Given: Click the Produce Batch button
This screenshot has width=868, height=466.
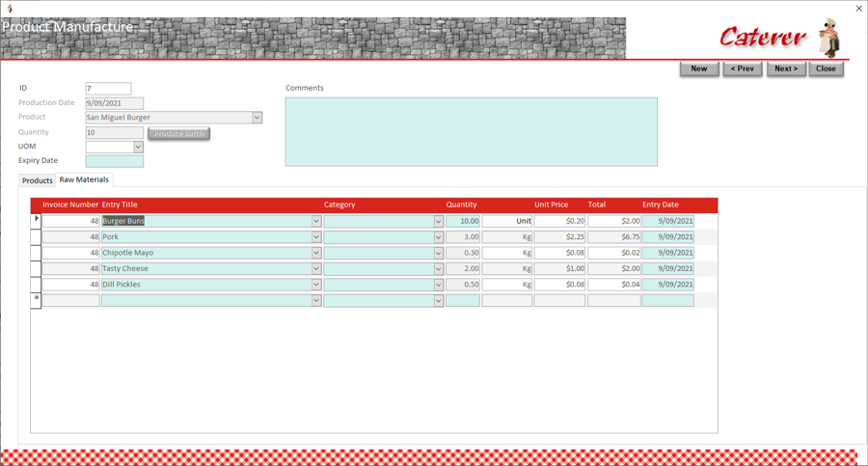Looking at the screenshot, I should click(178, 133).
